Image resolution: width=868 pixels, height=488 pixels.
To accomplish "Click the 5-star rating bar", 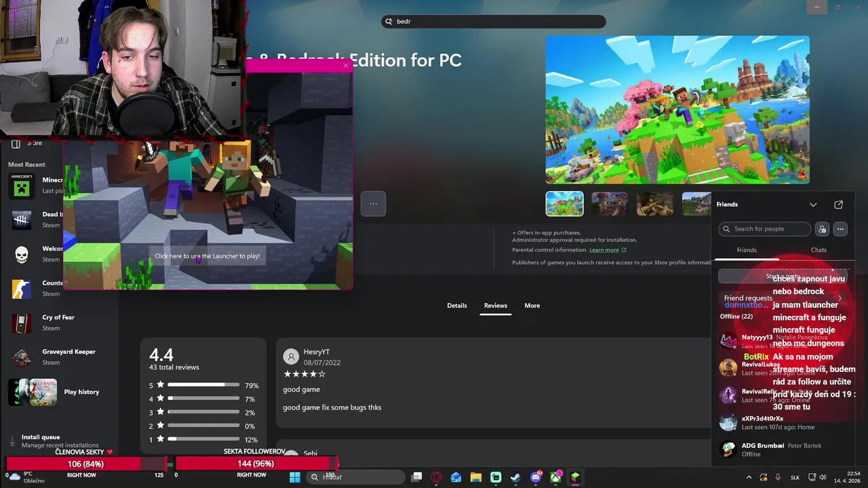I will (203, 385).
